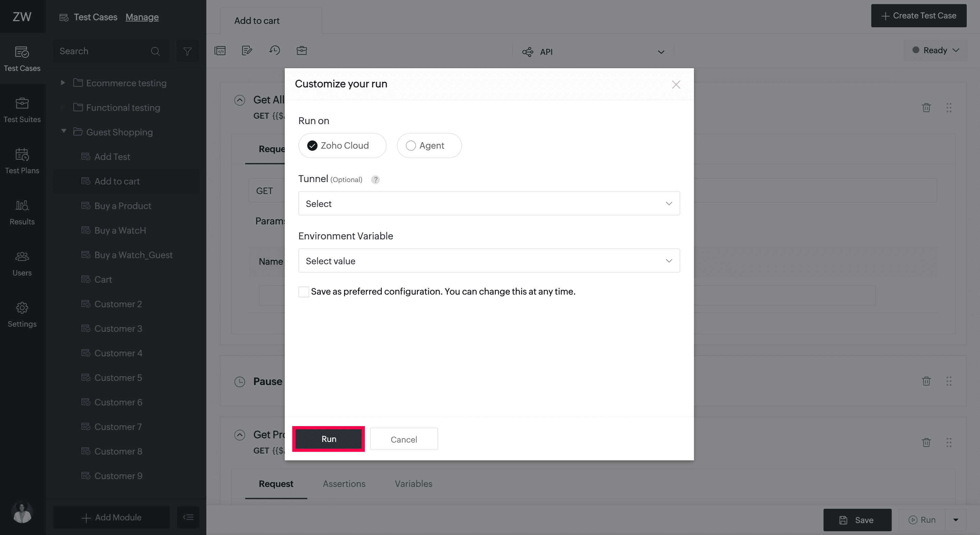Viewport: 980px width, 535px height.
Task: Expand the Ecommerce testing folder
Action: coord(63,83)
